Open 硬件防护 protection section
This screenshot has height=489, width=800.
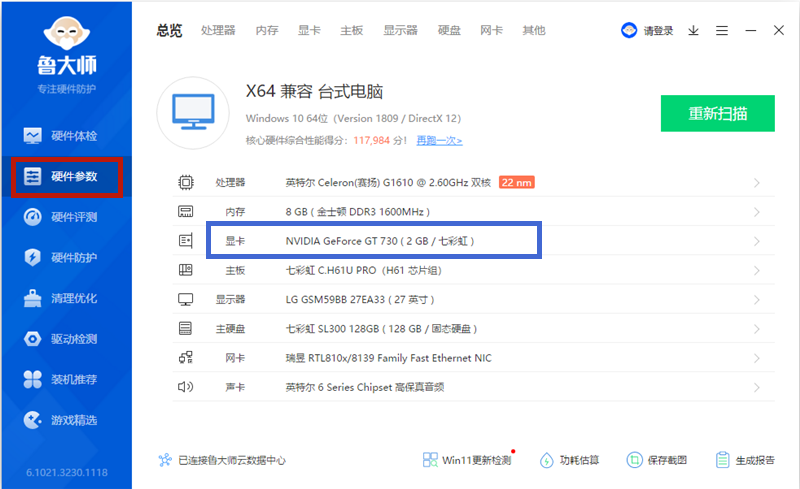pos(60,257)
